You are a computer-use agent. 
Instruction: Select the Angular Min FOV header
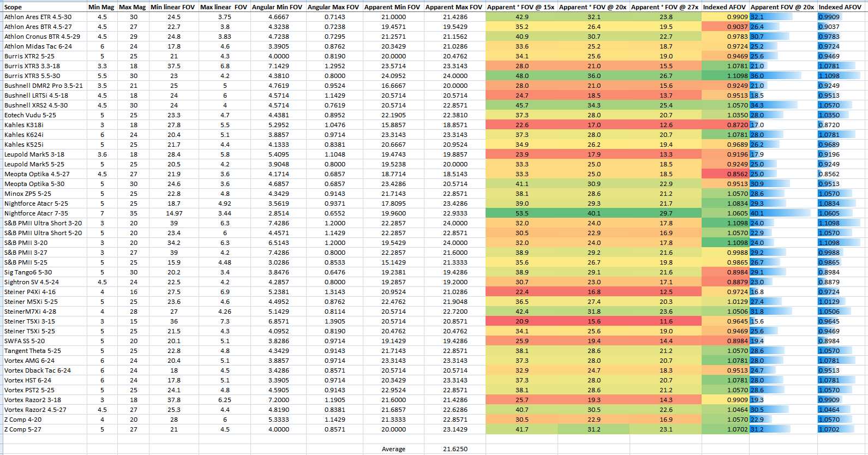click(277, 7)
